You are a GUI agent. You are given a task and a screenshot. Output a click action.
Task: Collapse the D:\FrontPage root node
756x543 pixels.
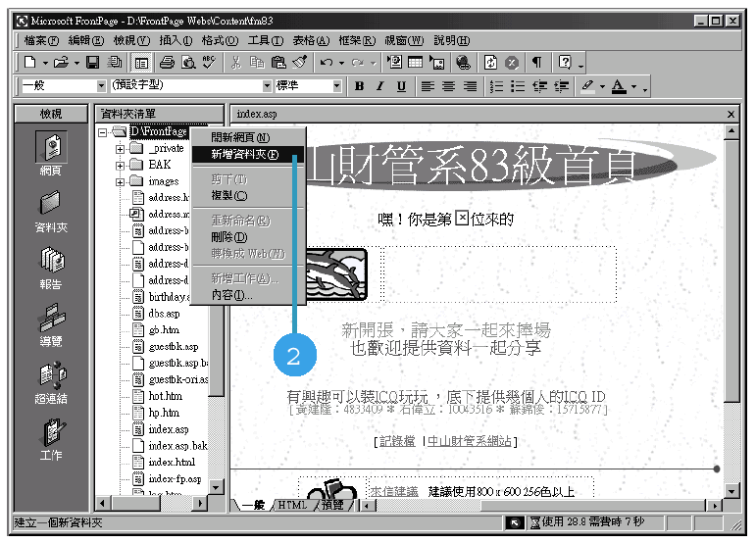point(102,132)
